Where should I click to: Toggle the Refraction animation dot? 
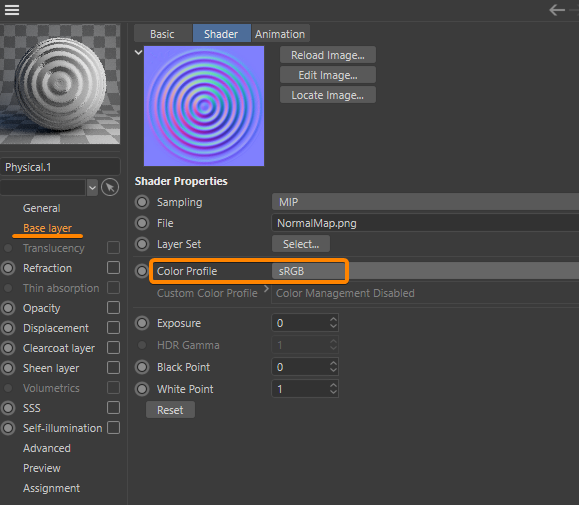8,268
